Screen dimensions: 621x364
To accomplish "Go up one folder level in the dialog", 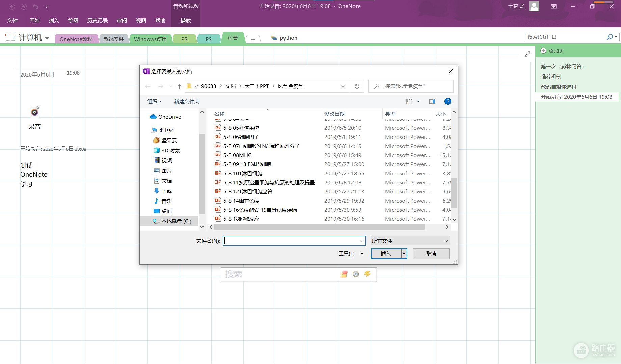I will point(179,86).
